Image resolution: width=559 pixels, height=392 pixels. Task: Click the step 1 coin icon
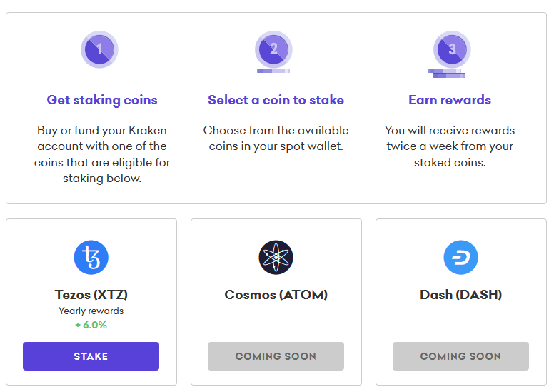tap(99, 49)
